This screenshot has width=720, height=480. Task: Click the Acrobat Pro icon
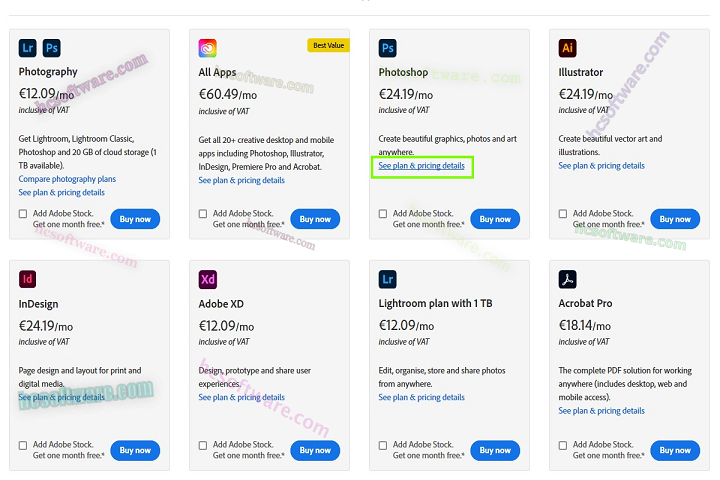568,279
